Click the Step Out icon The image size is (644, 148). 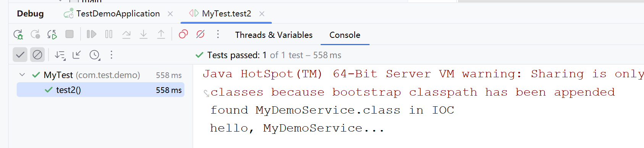pyautogui.click(x=161, y=34)
